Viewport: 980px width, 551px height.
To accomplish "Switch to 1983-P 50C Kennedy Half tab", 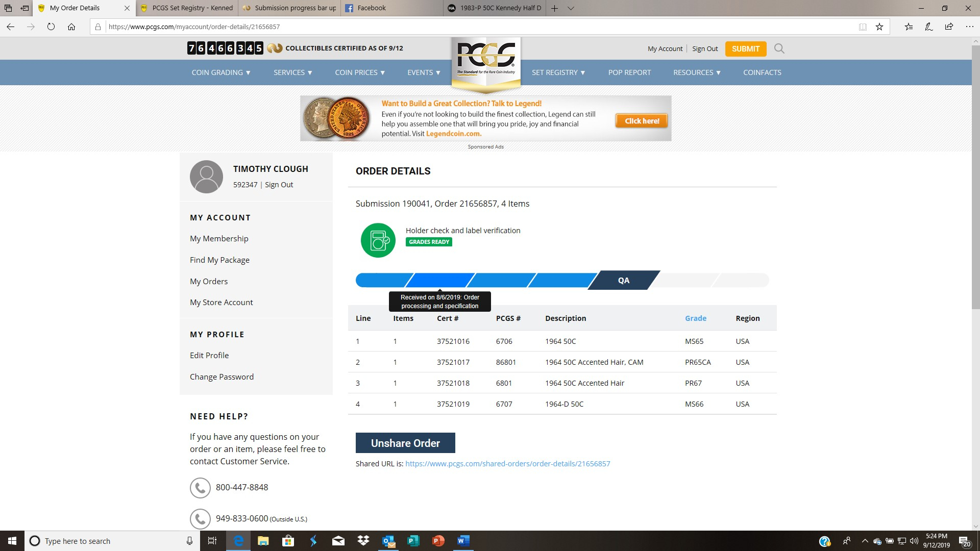I will click(495, 8).
